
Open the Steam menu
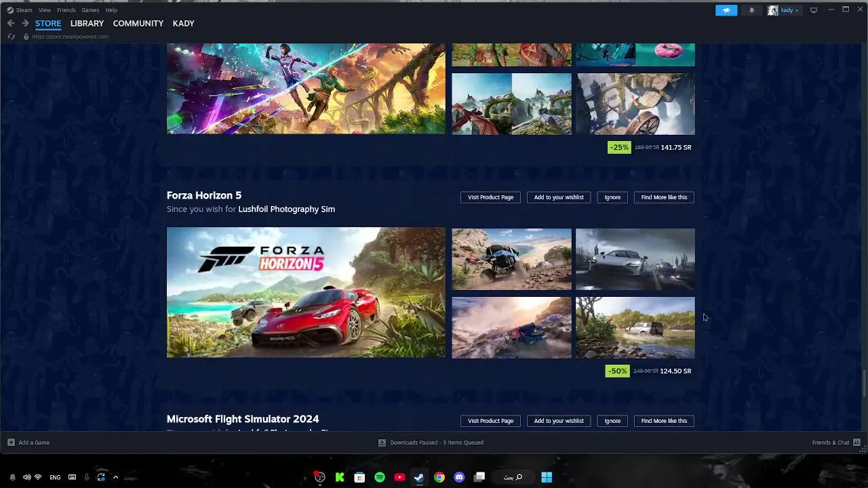pos(24,10)
